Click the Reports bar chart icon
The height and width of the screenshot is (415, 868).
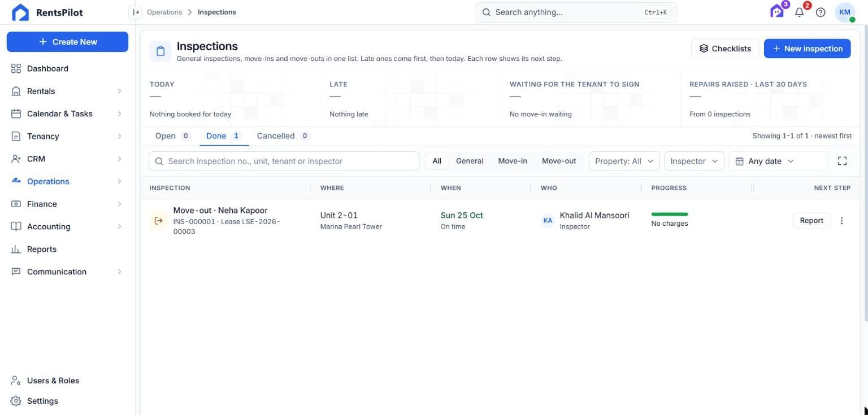tap(16, 249)
